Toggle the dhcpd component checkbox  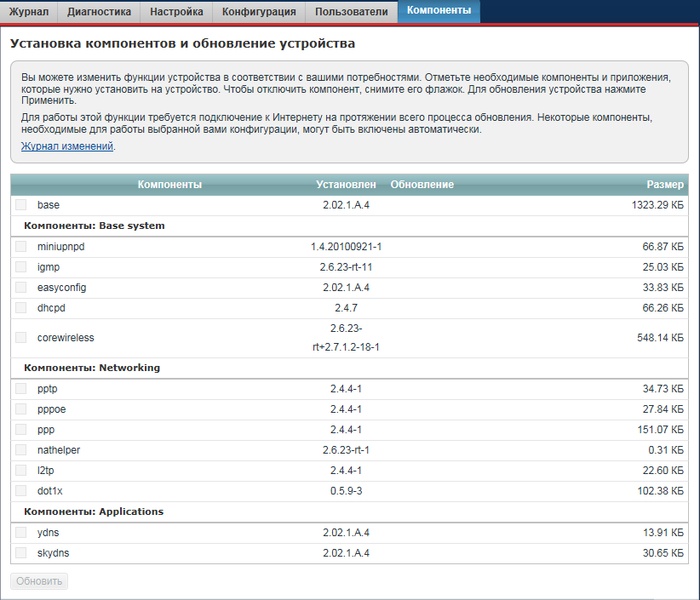tap(20, 308)
